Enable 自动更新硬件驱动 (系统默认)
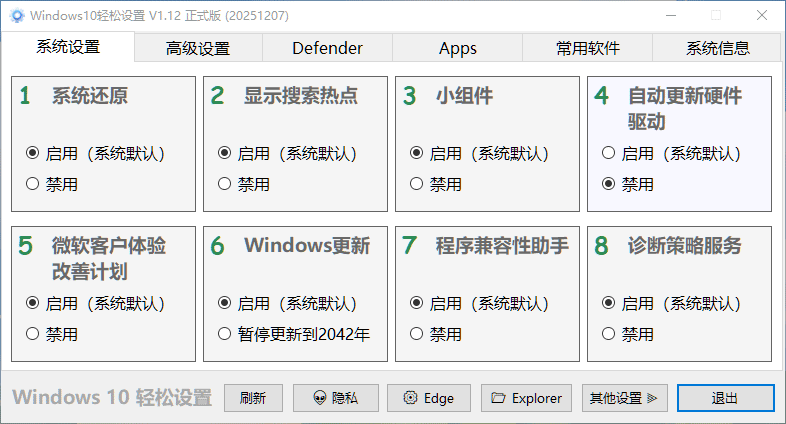 (x=609, y=153)
